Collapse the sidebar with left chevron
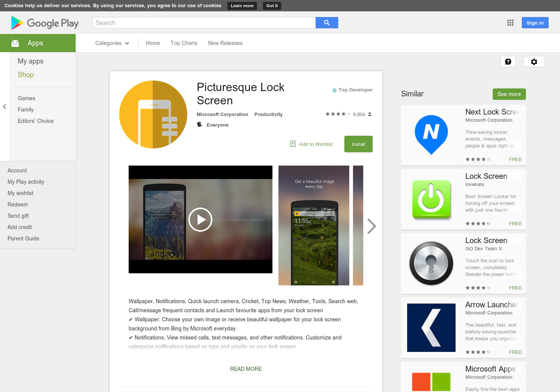 5,107
